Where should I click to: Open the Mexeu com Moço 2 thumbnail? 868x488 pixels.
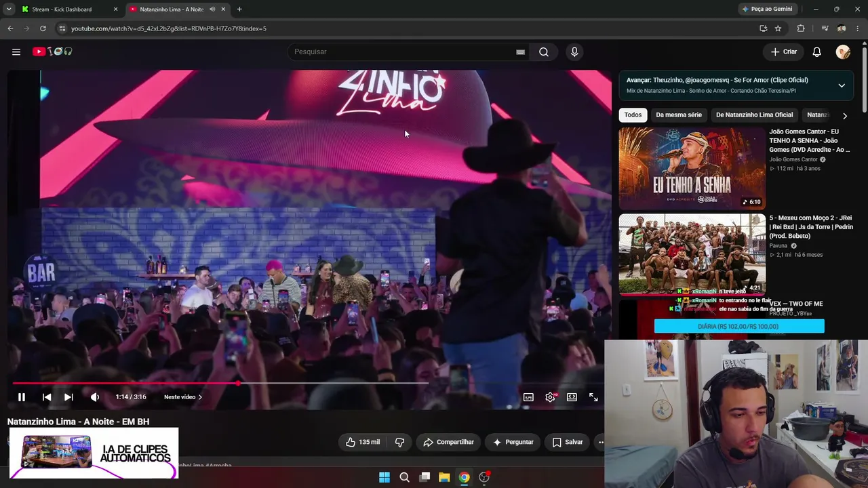[x=692, y=255]
